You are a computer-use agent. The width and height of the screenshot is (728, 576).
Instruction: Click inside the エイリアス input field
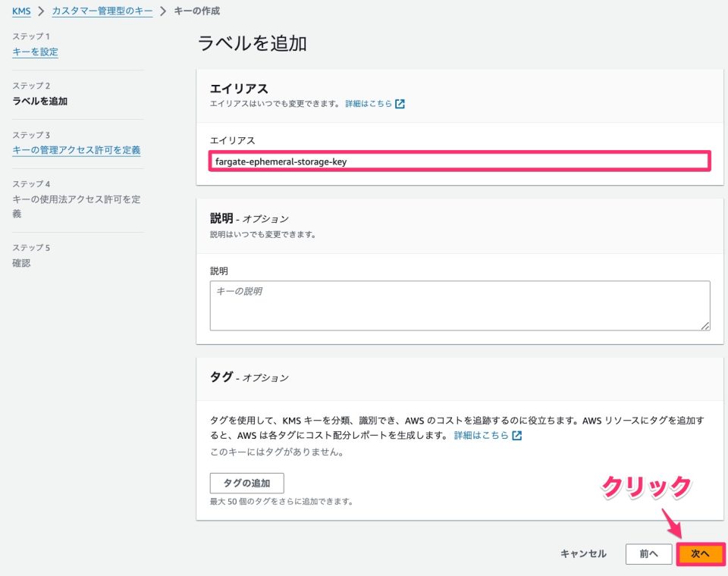click(x=455, y=161)
